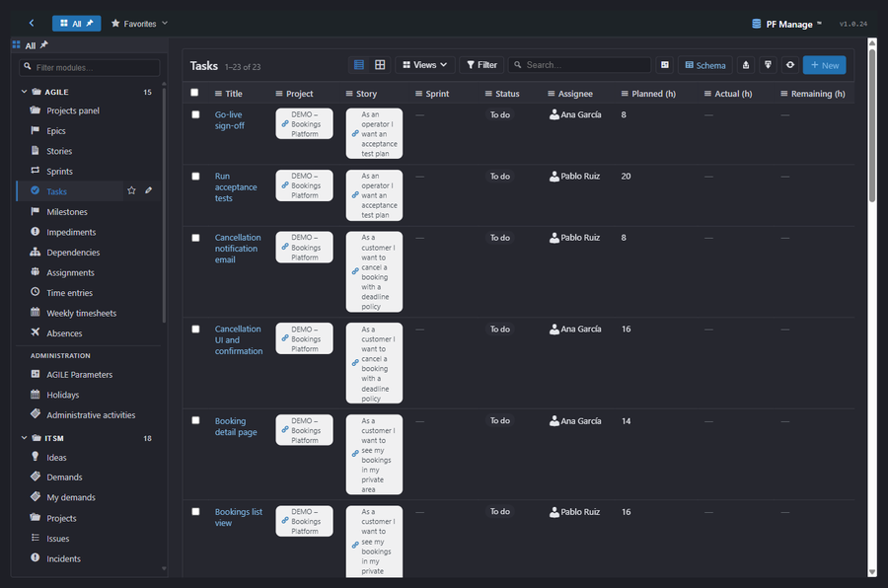Check the Run acceptance tests row checkbox
The image size is (888, 588).
pos(195,177)
